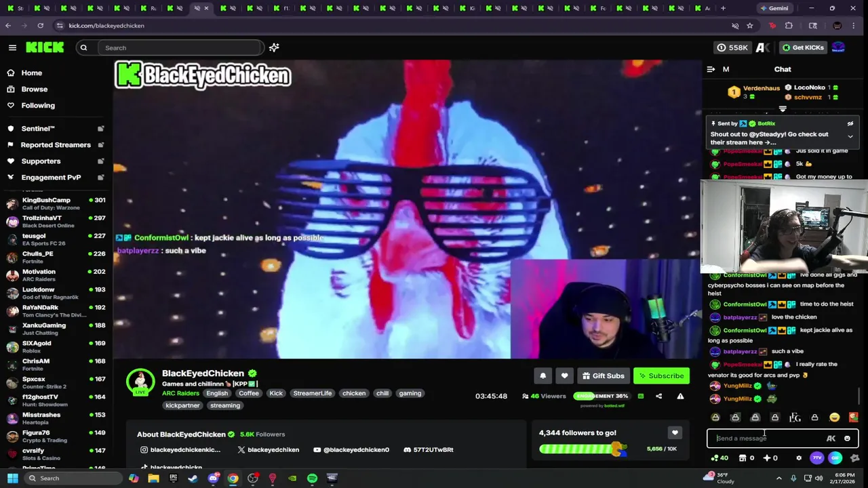Click Get KICKs button
Viewport: 868px width, 488px height.
coord(803,47)
